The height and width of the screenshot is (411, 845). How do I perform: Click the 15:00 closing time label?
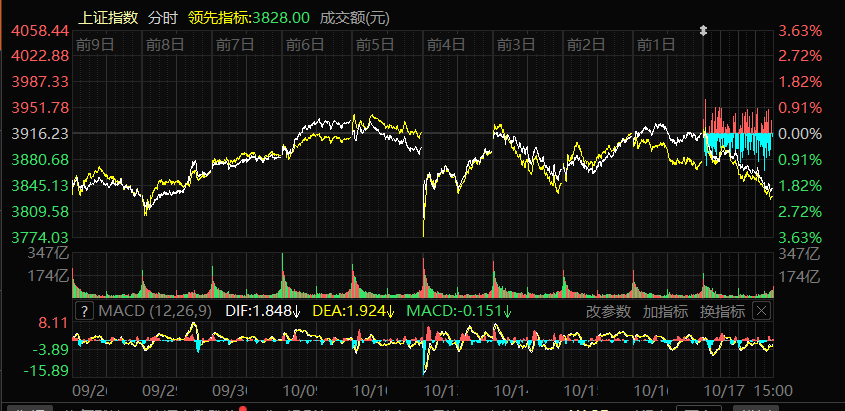tap(773, 390)
